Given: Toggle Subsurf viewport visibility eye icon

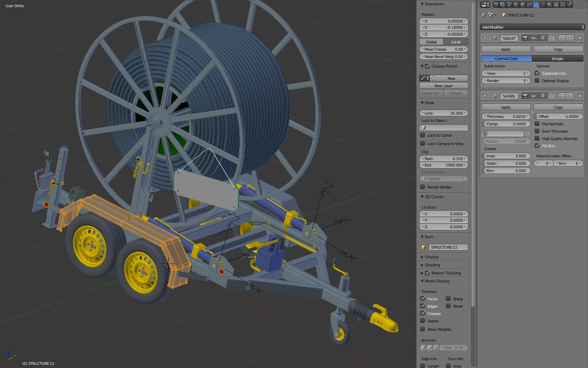Looking at the screenshot, I should click(534, 38).
